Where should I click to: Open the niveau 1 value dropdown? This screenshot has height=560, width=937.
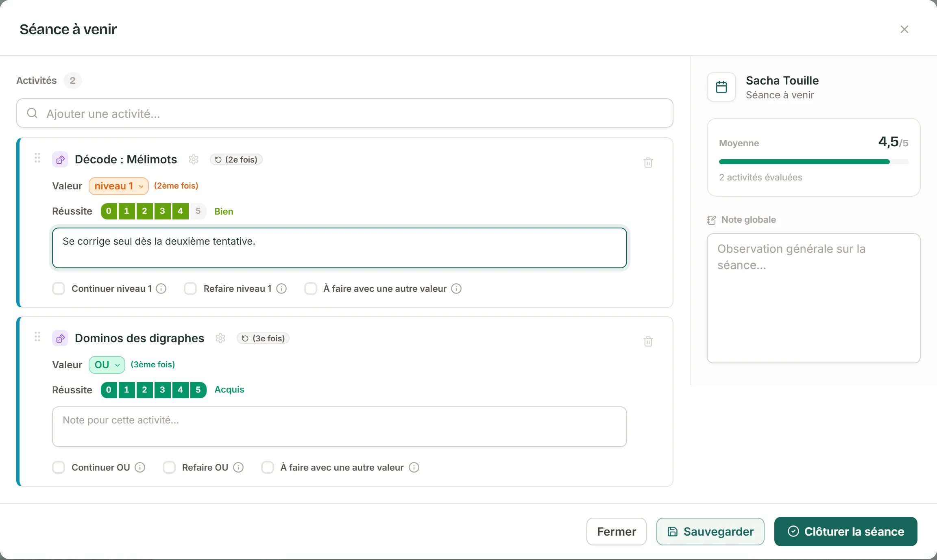click(x=119, y=186)
